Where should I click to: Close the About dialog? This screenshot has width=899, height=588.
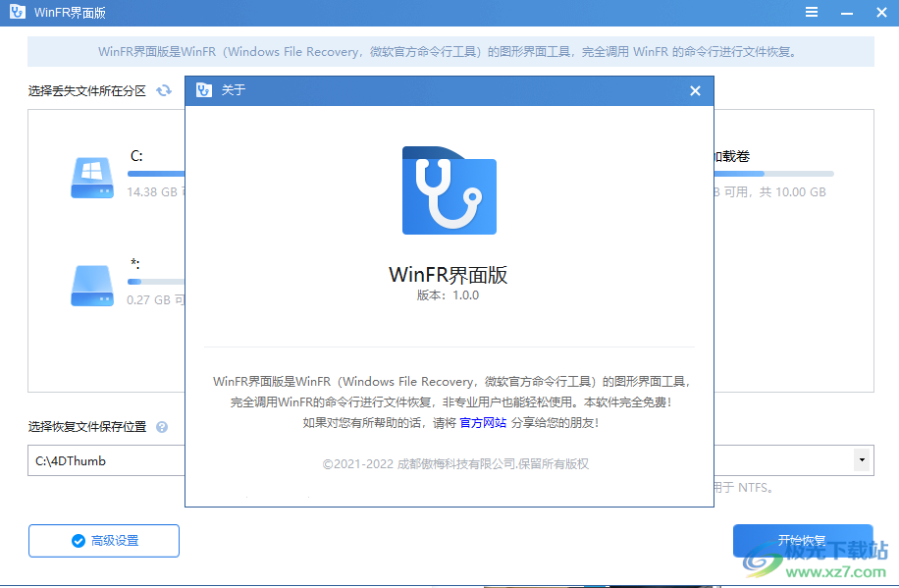click(x=695, y=90)
